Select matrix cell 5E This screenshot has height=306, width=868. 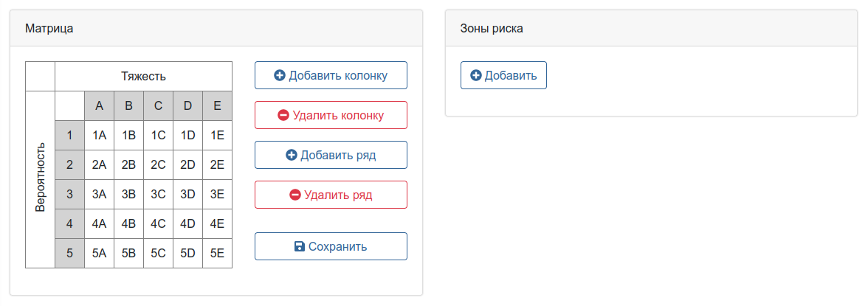(217, 254)
